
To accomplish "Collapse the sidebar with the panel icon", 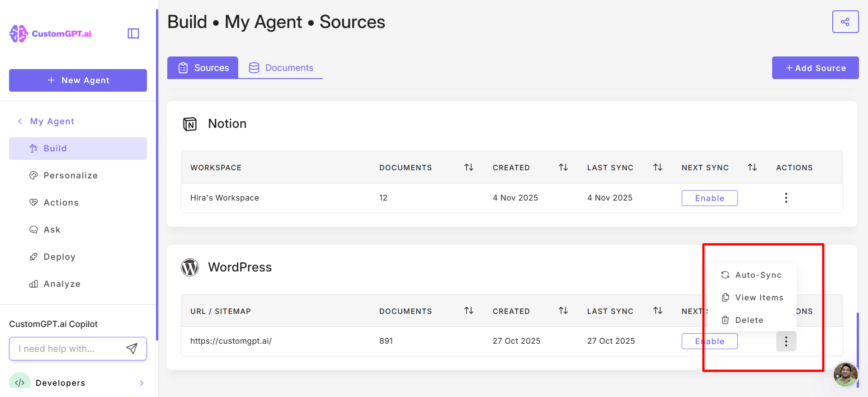I will (x=133, y=33).
